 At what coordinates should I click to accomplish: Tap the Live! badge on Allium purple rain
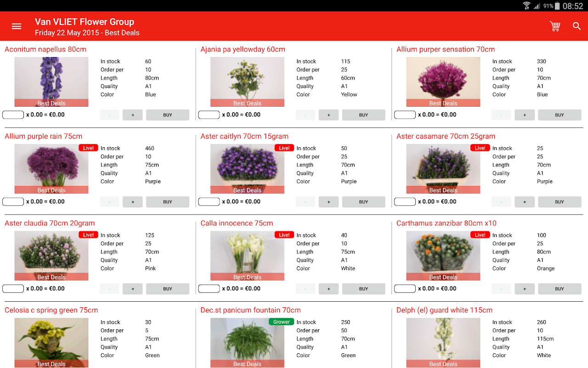click(x=88, y=148)
